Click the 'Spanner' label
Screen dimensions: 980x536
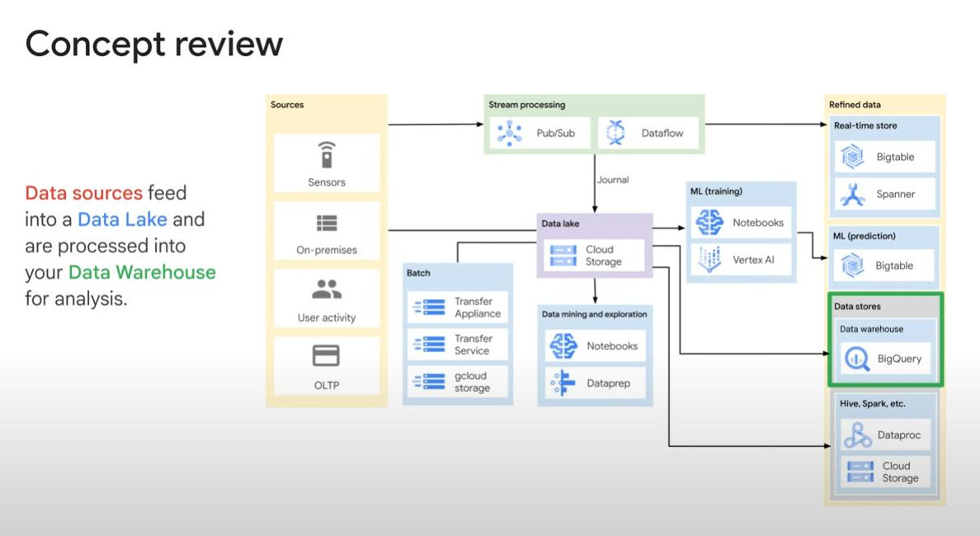coord(896,195)
